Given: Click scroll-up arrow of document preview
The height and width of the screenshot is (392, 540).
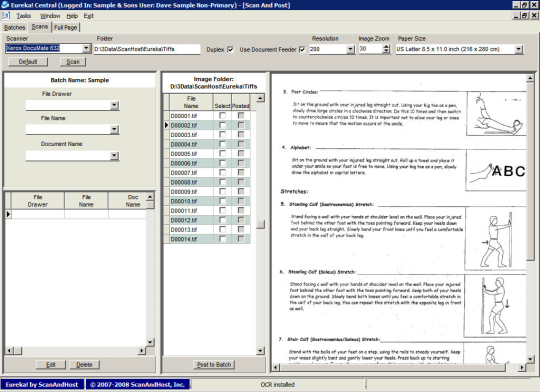Looking at the screenshot, I should [530, 79].
